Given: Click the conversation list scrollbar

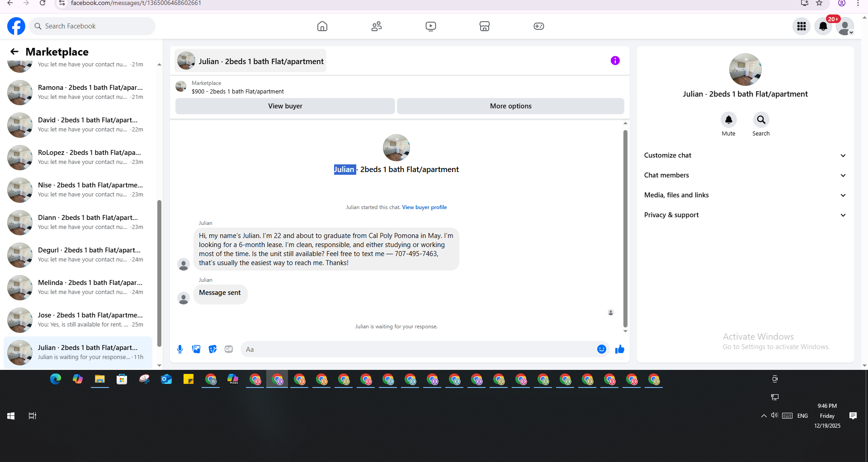Looking at the screenshot, I should [159, 274].
